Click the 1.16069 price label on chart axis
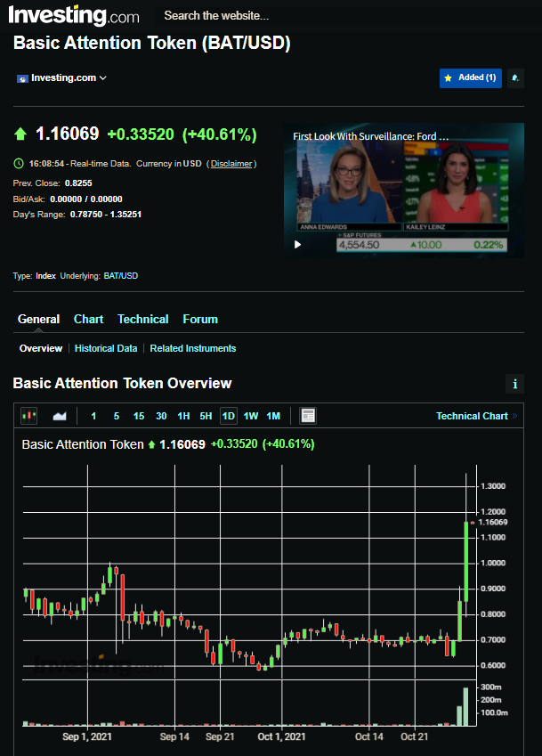The width and height of the screenshot is (542, 756). tap(492, 522)
